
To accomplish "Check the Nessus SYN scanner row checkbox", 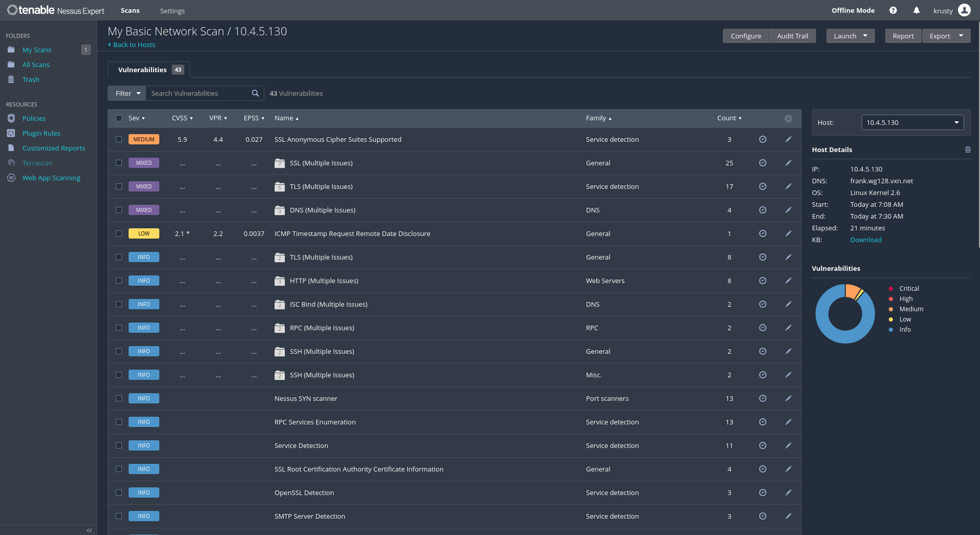I will point(119,398).
